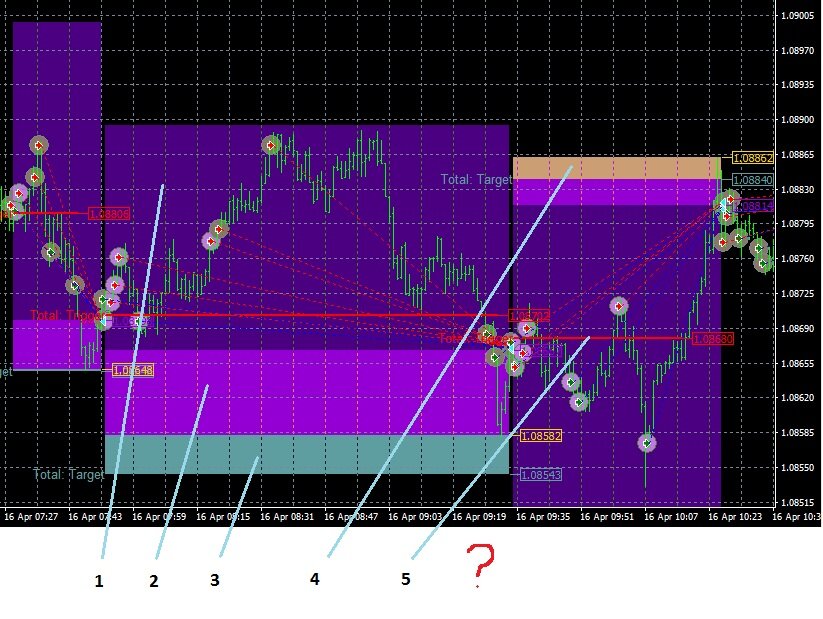Click the Total: Target text at bottom left
This screenshot has width=823, height=619.
coord(69,475)
